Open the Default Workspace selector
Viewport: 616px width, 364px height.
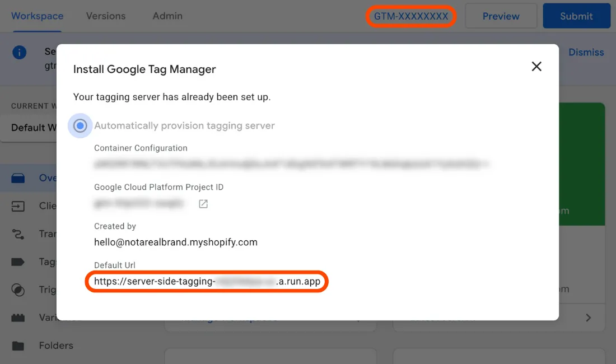click(35, 127)
